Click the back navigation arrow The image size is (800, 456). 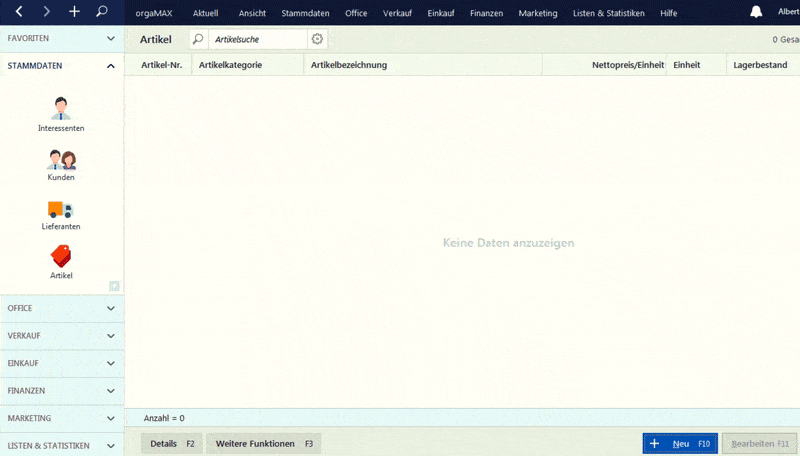(19, 12)
